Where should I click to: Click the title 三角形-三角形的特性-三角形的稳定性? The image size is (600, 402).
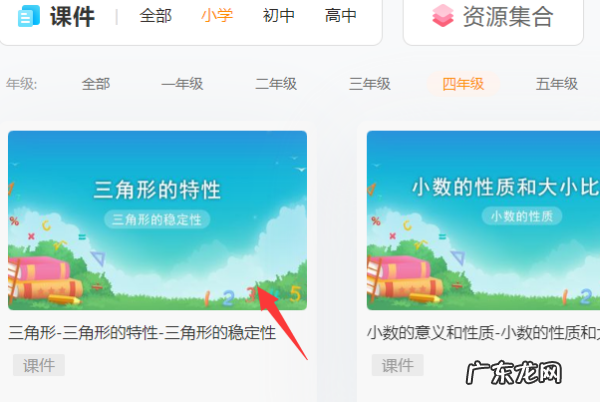pos(142,333)
